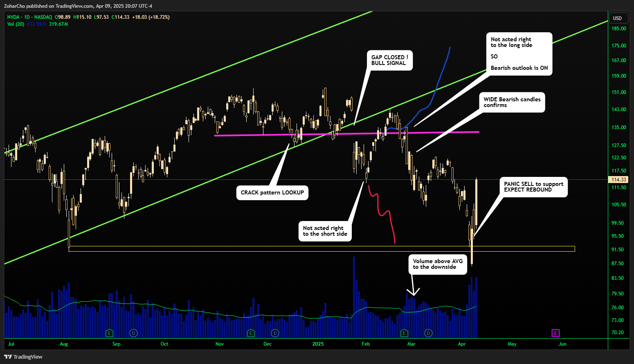Click the open value O98.89

(63, 17)
